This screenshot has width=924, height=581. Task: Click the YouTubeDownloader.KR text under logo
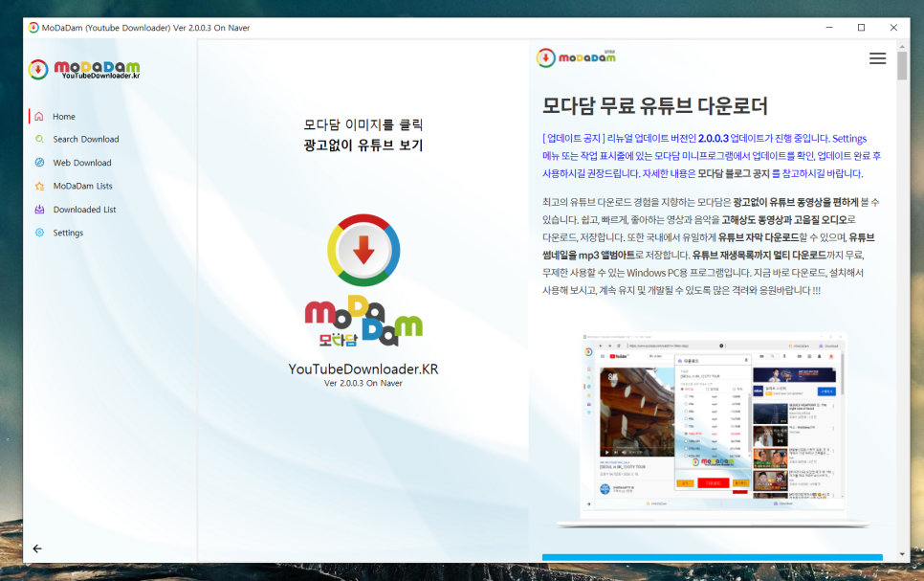point(363,369)
